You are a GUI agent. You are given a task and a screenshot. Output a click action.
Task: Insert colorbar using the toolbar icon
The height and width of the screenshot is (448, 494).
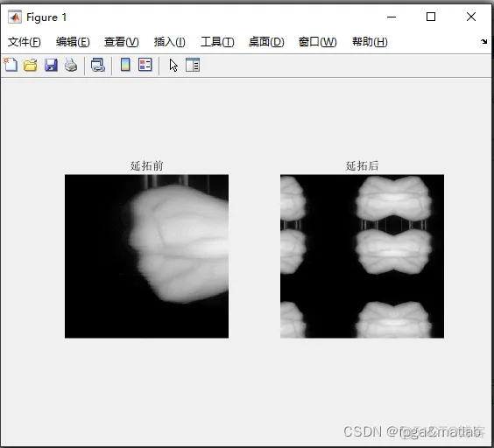(x=126, y=65)
